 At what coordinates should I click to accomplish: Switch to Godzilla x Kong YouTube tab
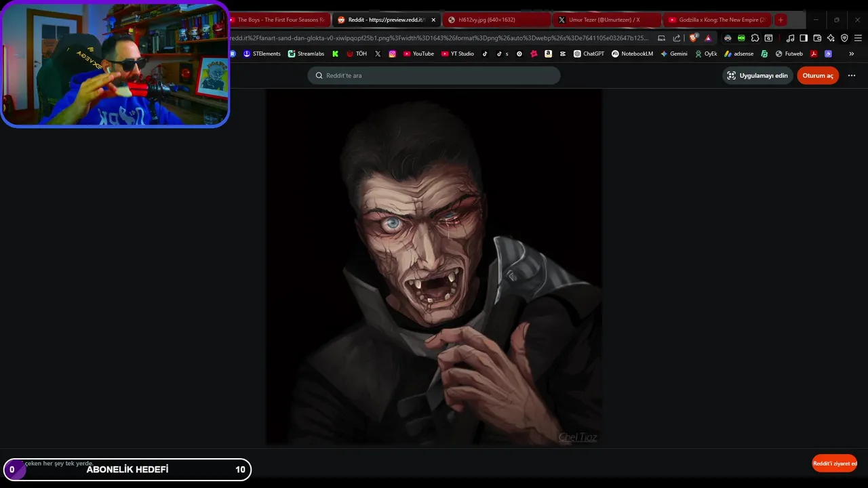717,20
